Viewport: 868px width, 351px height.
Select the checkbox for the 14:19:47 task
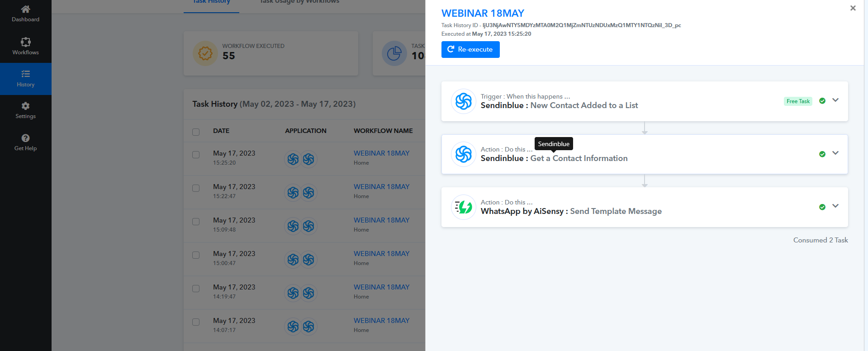196,289
